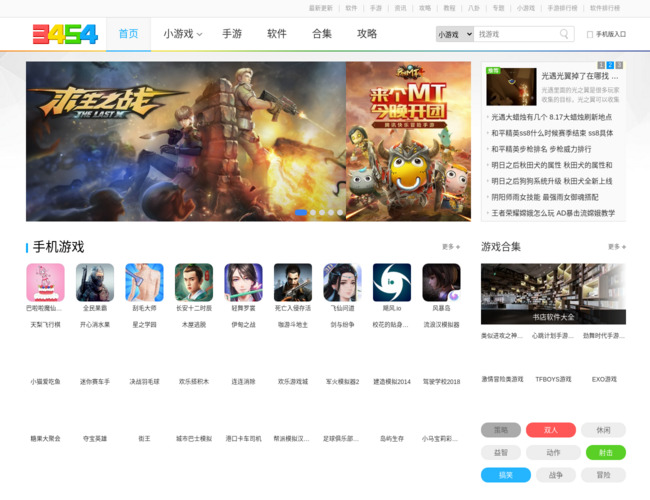Image resolution: width=650 pixels, height=500 pixels.
Task: Click the magnifier search icon
Action: coord(564,34)
